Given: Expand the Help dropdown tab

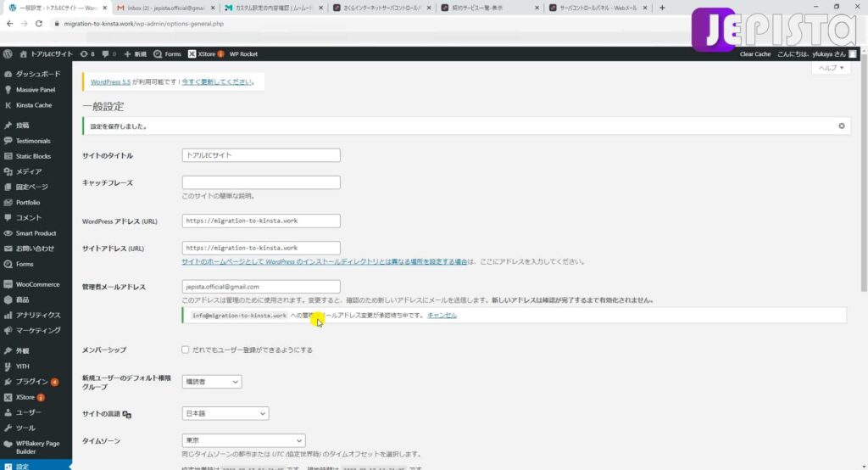Looking at the screenshot, I should click(831, 68).
